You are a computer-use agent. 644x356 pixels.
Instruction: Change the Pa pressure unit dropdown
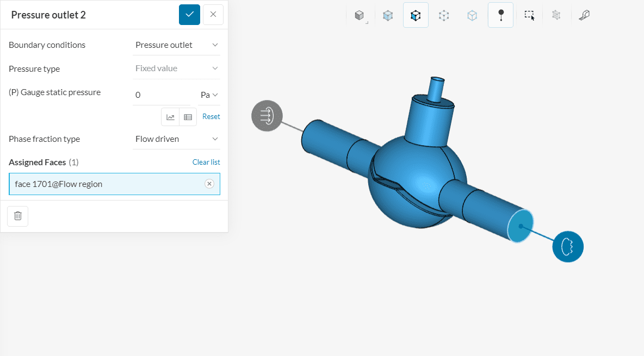[x=208, y=95]
